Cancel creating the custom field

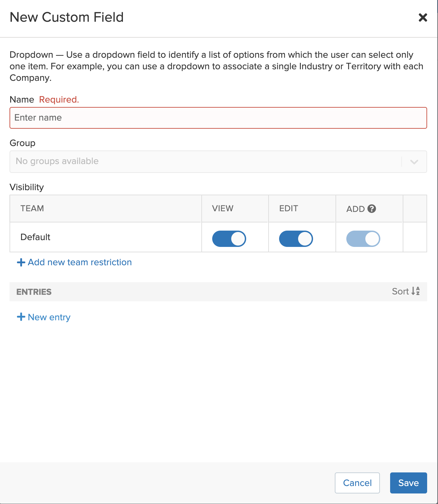(357, 483)
